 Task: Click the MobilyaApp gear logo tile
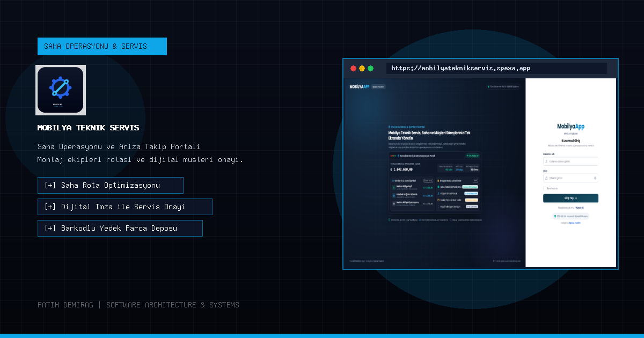point(61,90)
